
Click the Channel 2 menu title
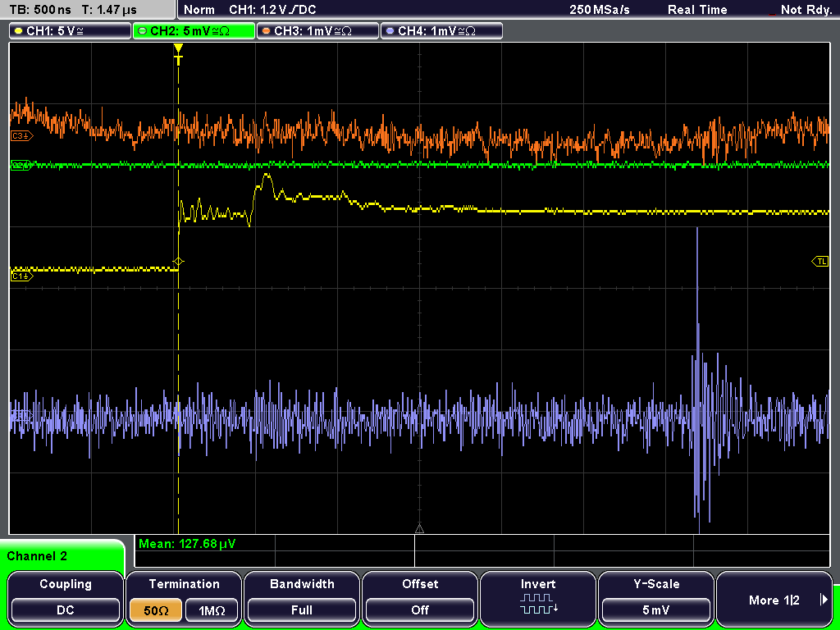37,556
